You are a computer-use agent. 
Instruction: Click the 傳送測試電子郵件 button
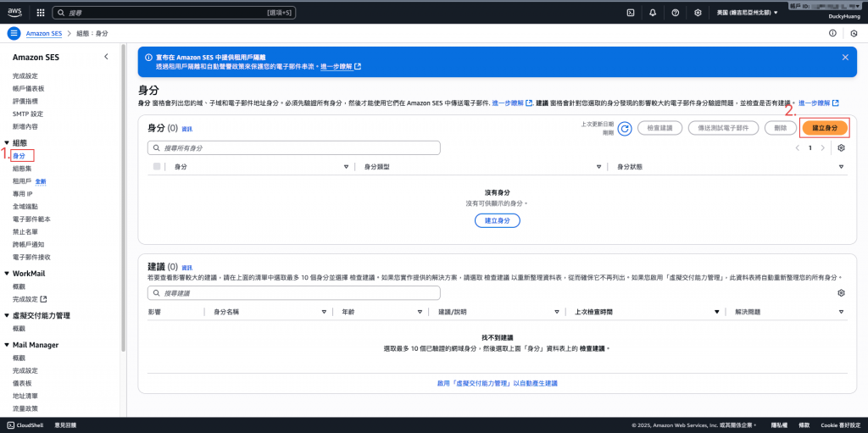[x=723, y=129]
